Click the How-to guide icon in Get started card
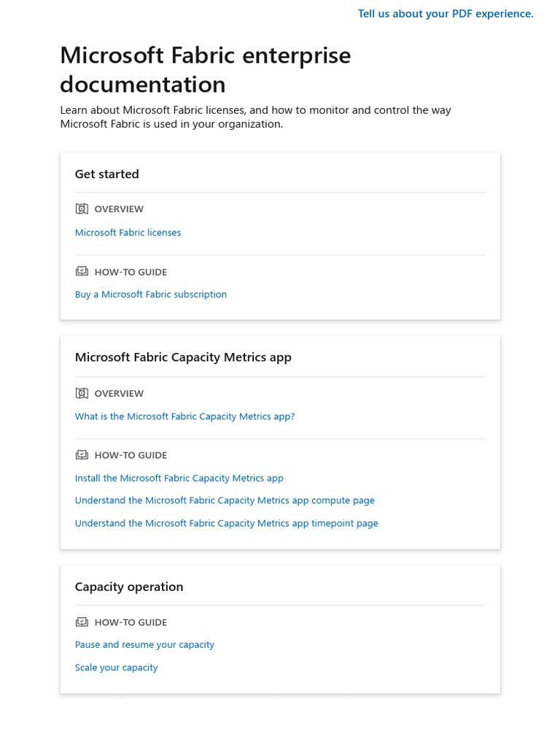Image resolution: width=560 pixels, height=747 pixels. [x=82, y=272]
